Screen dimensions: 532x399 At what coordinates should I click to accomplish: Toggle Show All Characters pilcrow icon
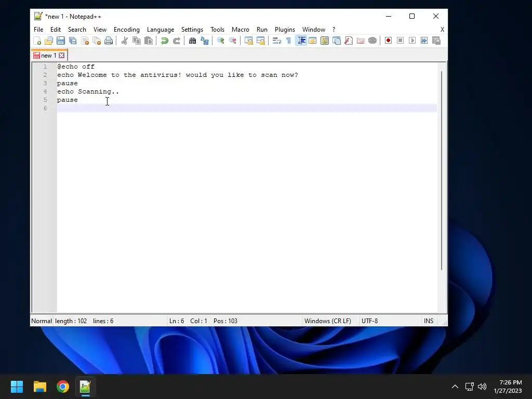click(288, 41)
